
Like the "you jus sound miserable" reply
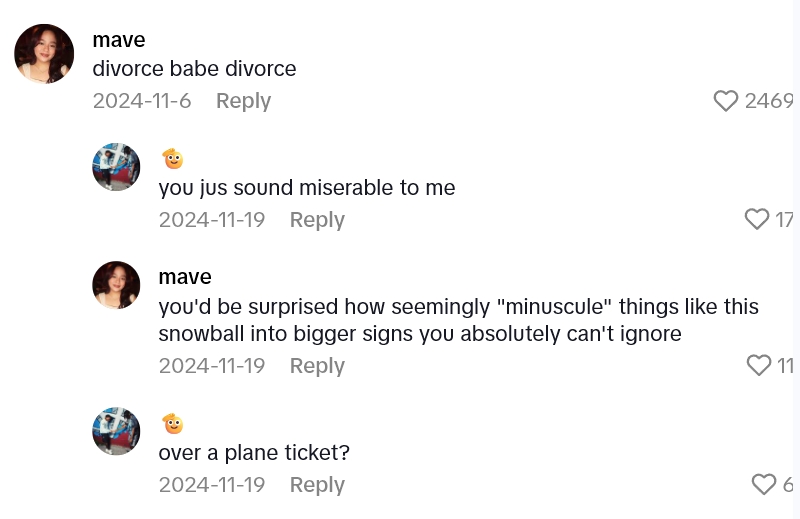[757, 219]
